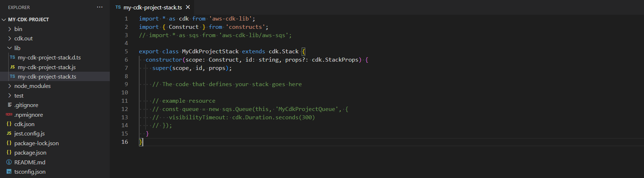Click the braces icon beside cdk.json
This screenshot has width=644, height=178.
[x=9, y=124]
